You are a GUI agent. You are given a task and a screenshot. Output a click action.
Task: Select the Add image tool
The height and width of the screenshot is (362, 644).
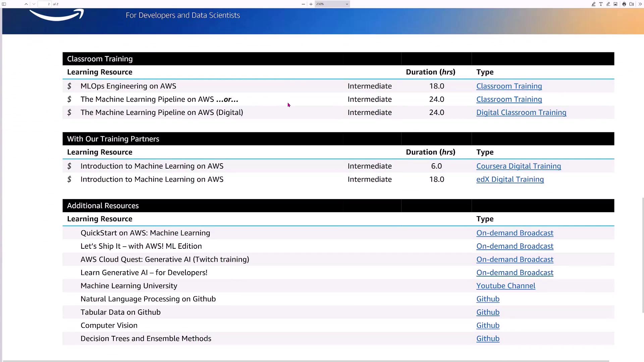pos(615,4)
